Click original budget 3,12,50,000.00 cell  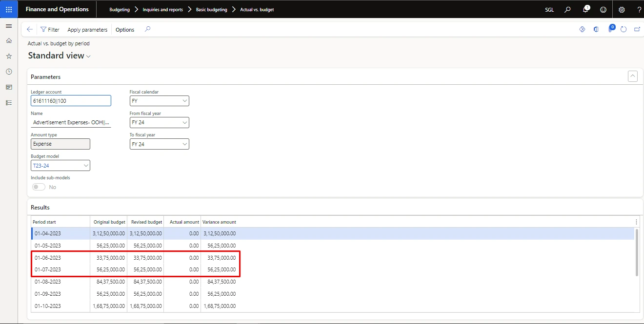click(x=108, y=234)
